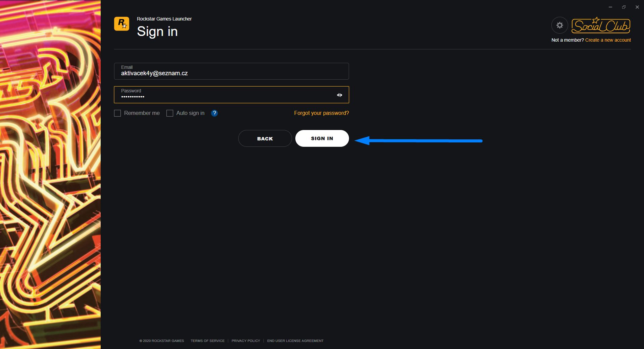Screen dimensions: 644x349
Task: Restore down the launcher window
Action: click(624, 7)
